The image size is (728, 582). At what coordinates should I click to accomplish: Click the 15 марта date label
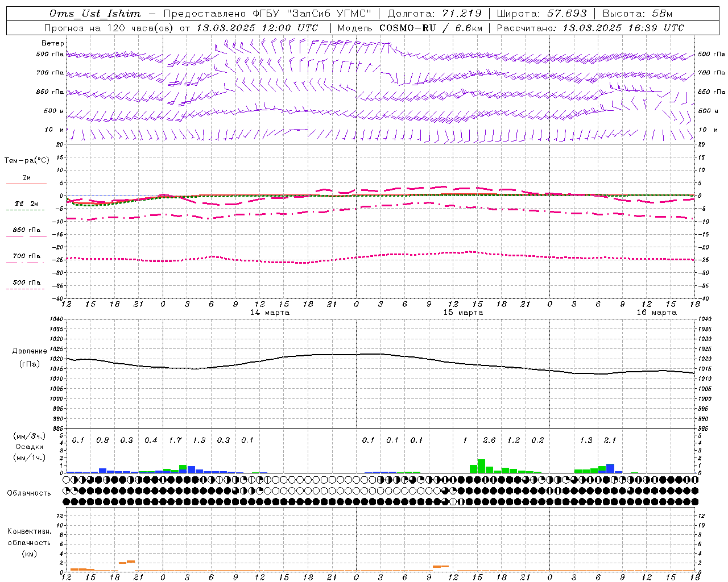pos(463,313)
